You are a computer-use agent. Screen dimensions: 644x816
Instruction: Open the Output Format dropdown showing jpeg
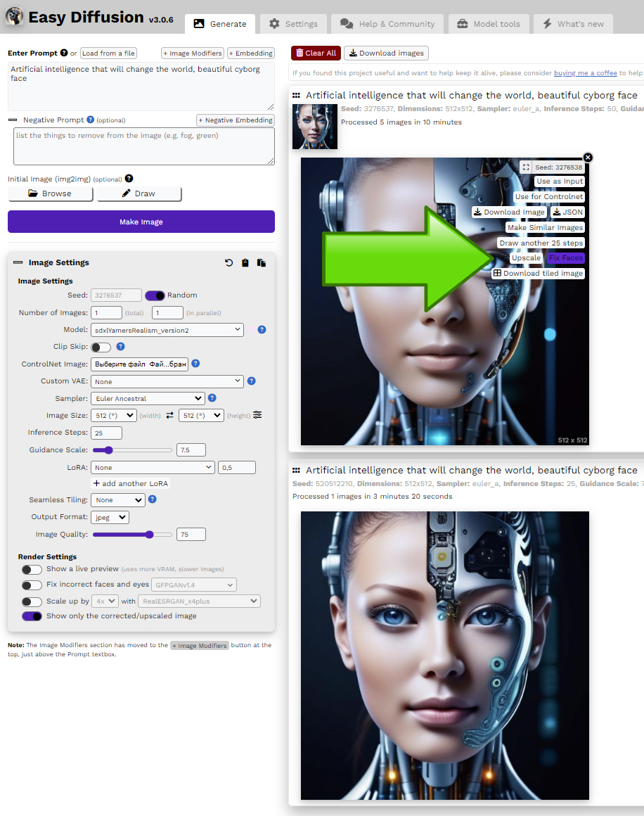(x=110, y=517)
